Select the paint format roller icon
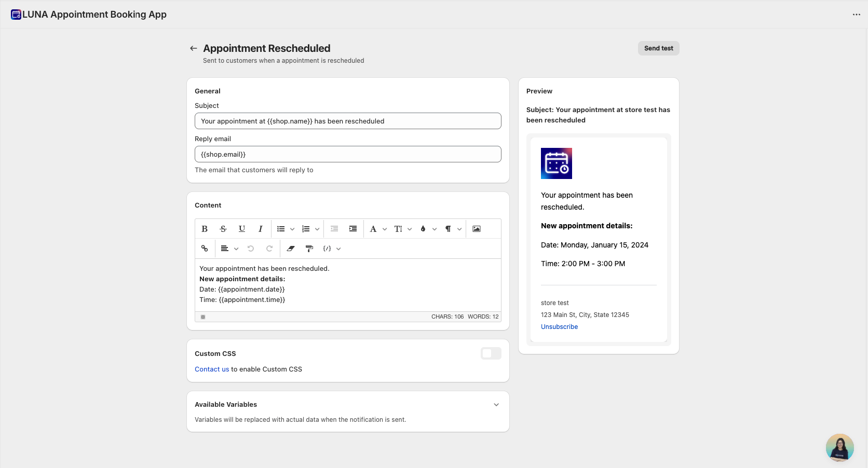 pyautogui.click(x=309, y=249)
